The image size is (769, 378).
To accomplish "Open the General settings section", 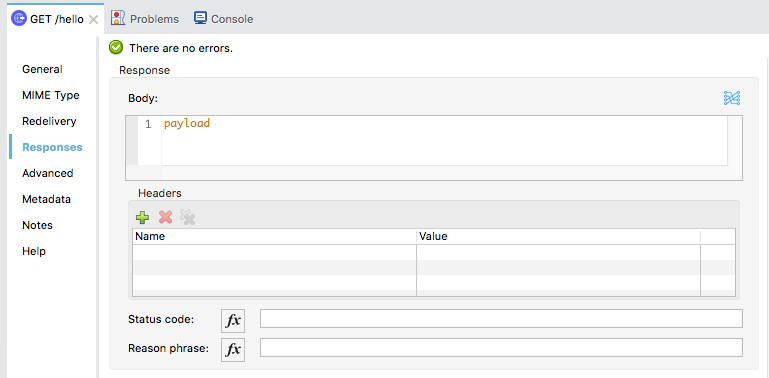I will [42, 69].
